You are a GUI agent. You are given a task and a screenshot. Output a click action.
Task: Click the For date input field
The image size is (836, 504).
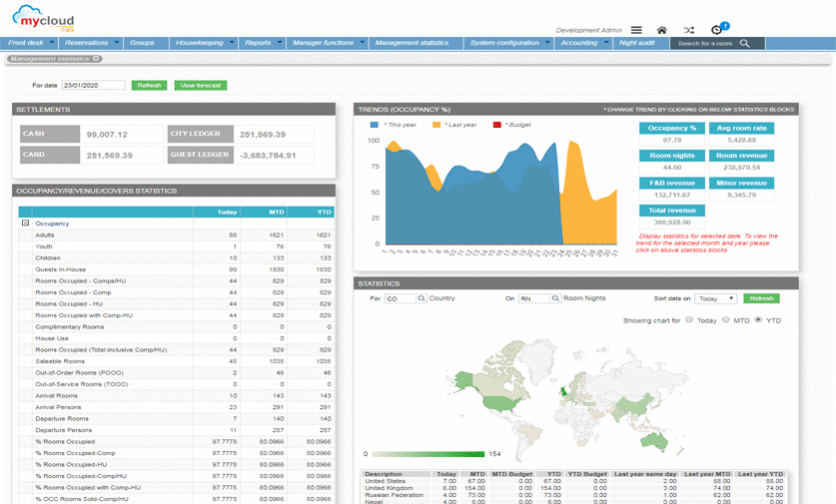coord(93,86)
